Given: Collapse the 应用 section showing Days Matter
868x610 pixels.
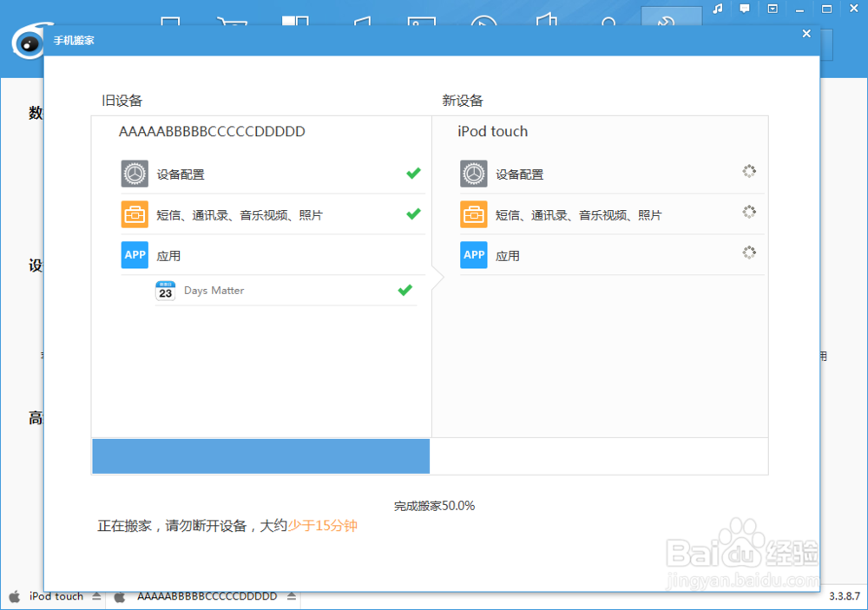Looking at the screenshot, I should click(x=169, y=254).
